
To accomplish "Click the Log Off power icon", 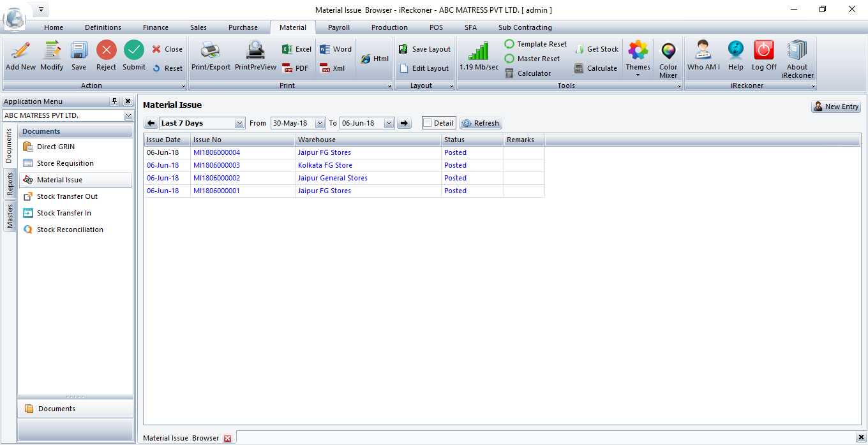I will [x=763, y=51].
